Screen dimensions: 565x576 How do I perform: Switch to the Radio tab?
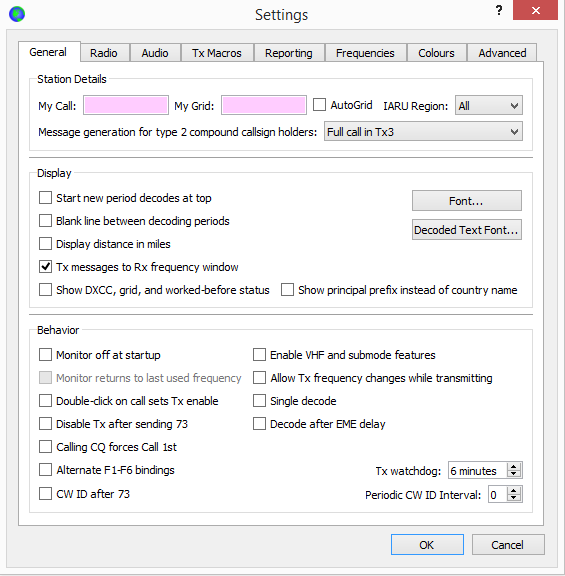pos(105,53)
